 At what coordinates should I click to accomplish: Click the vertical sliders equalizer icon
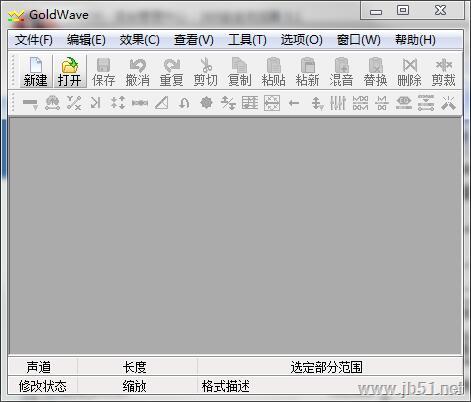[338, 103]
